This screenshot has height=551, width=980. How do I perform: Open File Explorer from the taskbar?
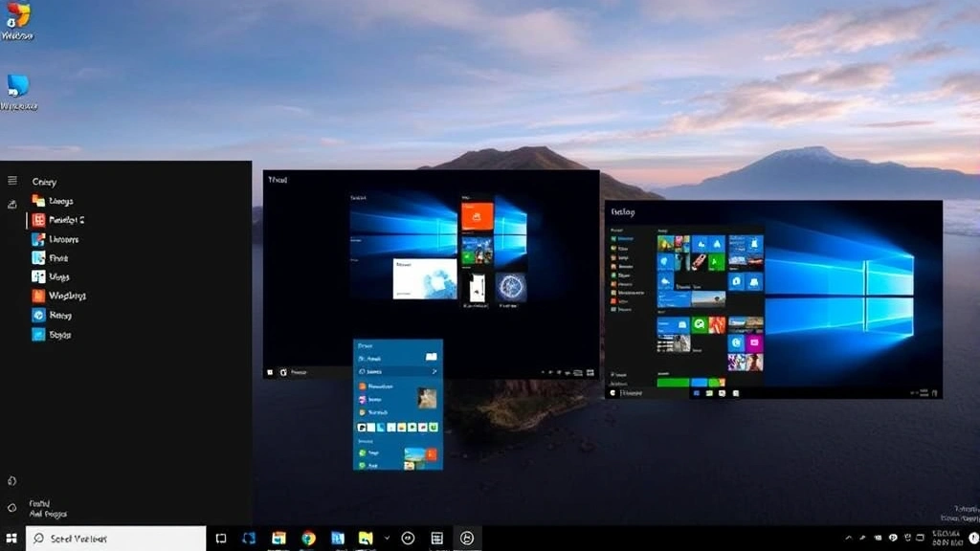[366, 538]
